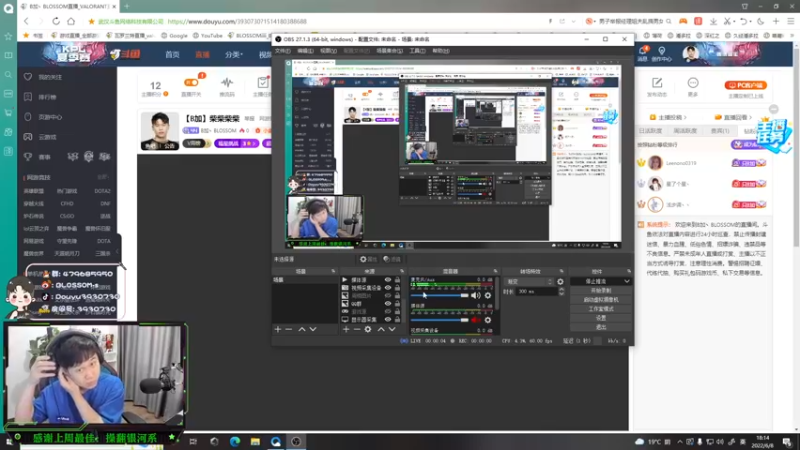
Task: Toggle the Douyu live broadcast switch
Action: (x=191, y=82)
